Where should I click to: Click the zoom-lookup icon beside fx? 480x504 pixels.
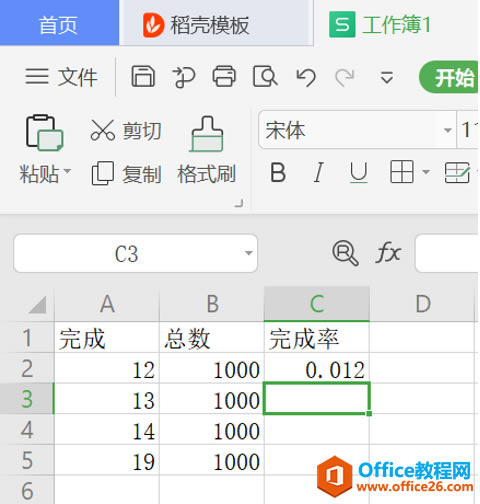[x=345, y=253]
